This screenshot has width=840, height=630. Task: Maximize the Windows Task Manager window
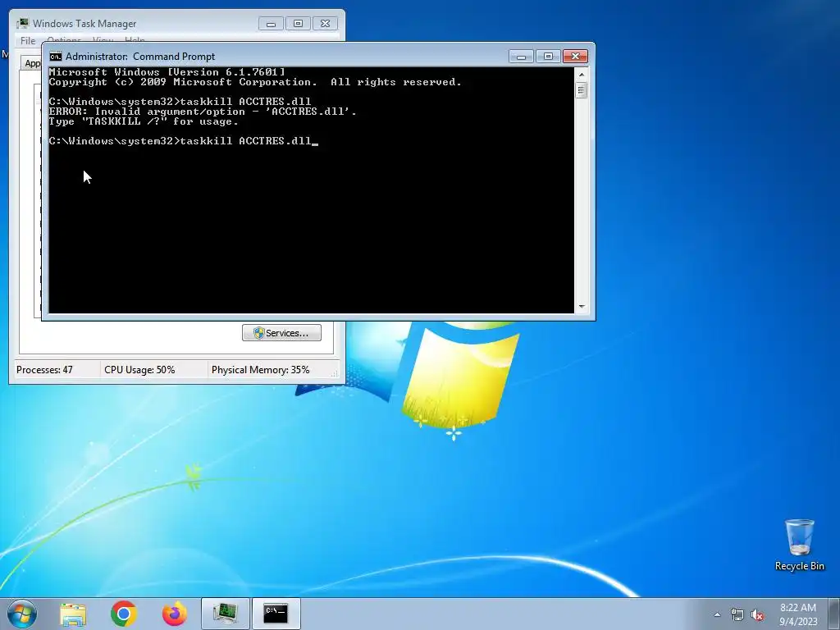tap(299, 24)
